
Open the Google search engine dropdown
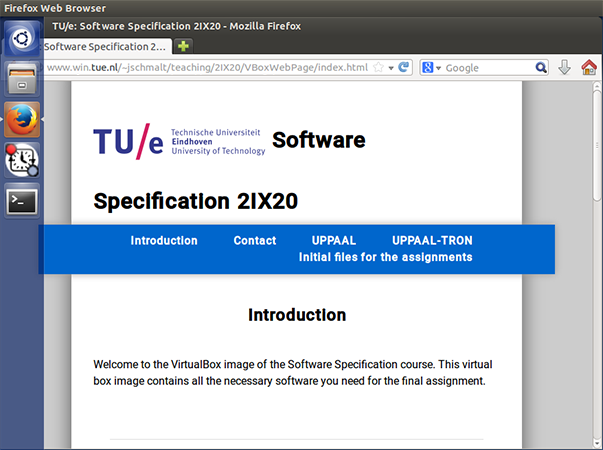[432, 68]
